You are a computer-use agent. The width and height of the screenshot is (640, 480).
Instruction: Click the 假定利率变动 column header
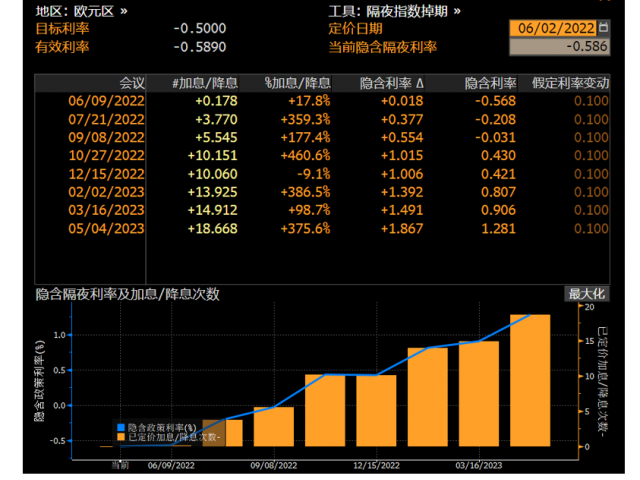(569, 82)
